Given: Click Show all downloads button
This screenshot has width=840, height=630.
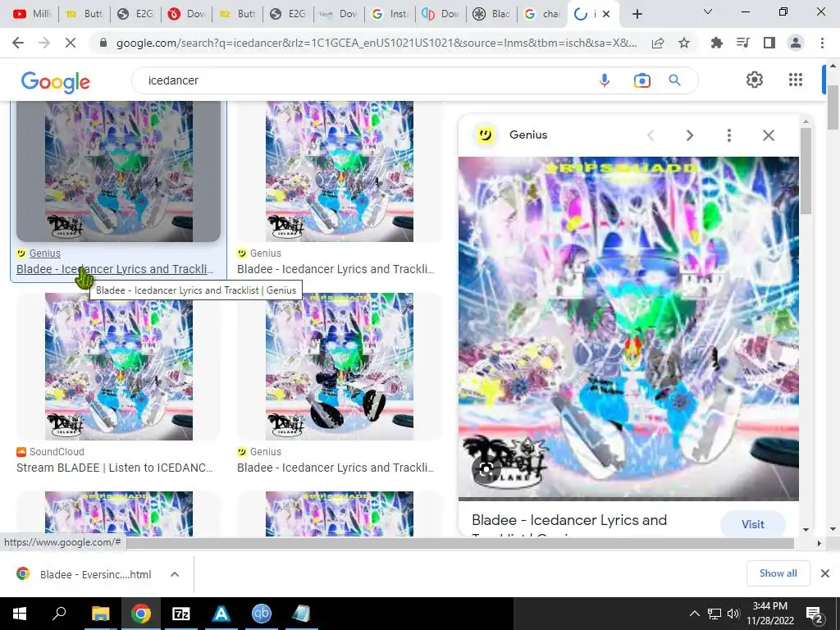Looking at the screenshot, I should point(778,573).
